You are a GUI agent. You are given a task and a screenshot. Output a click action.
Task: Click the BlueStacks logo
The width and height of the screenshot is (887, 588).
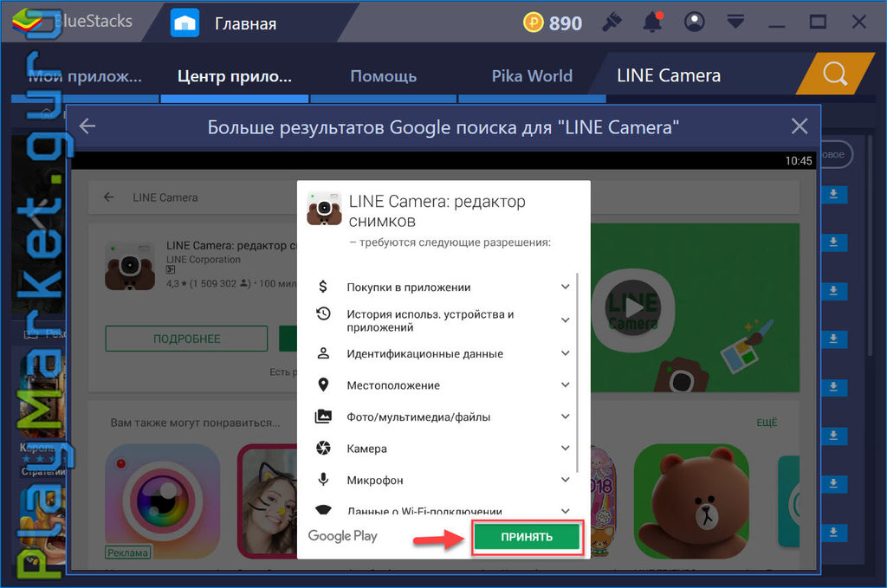pyautogui.click(x=27, y=21)
